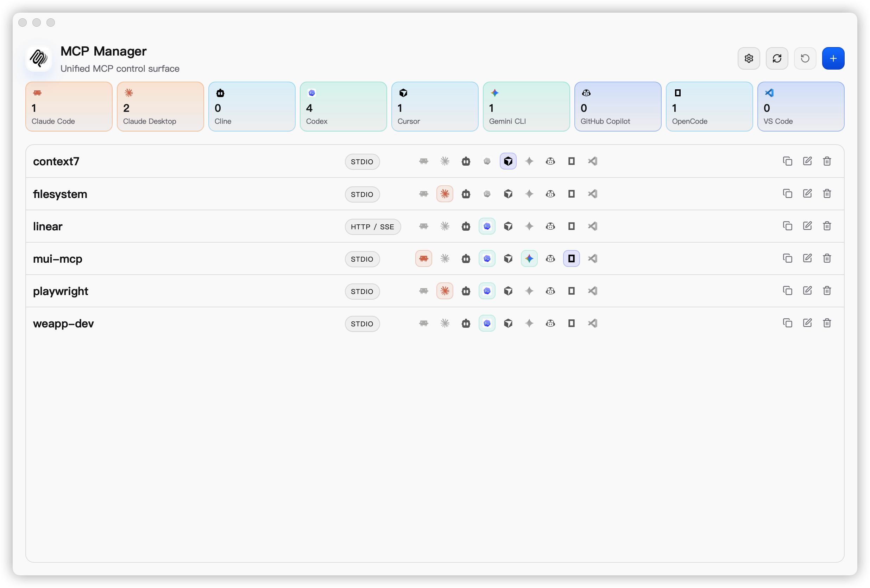
Task: Edit the playwright server
Action: coord(807,291)
